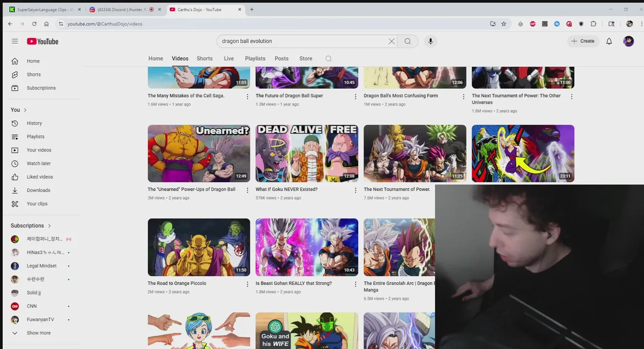Image resolution: width=644 pixels, height=349 pixels.
Task: Switch to the channel Home tab
Action: click(156, 59)
